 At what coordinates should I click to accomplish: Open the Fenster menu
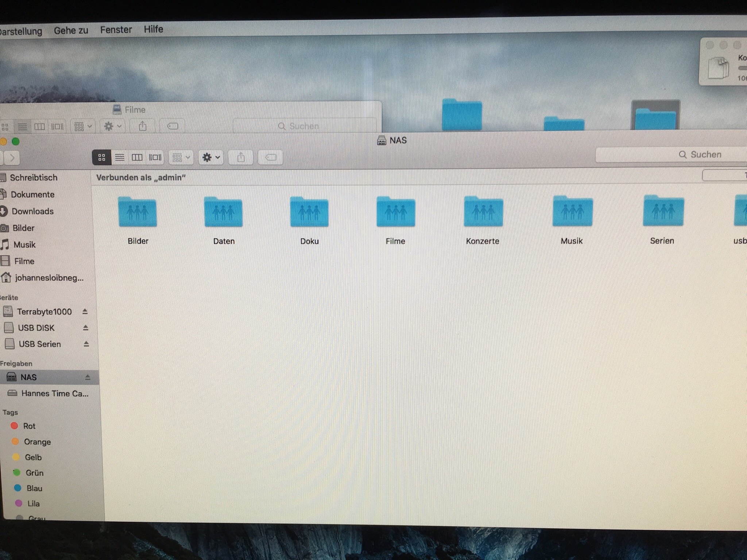(x=116, y=30)
